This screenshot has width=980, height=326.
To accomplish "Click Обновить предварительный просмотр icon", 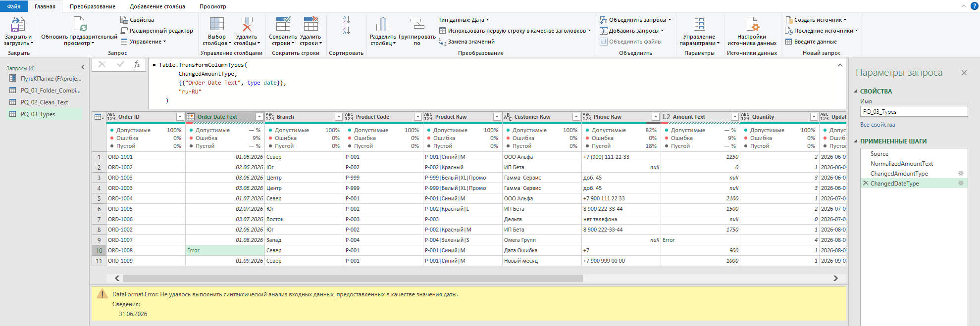I will (80, 24).
